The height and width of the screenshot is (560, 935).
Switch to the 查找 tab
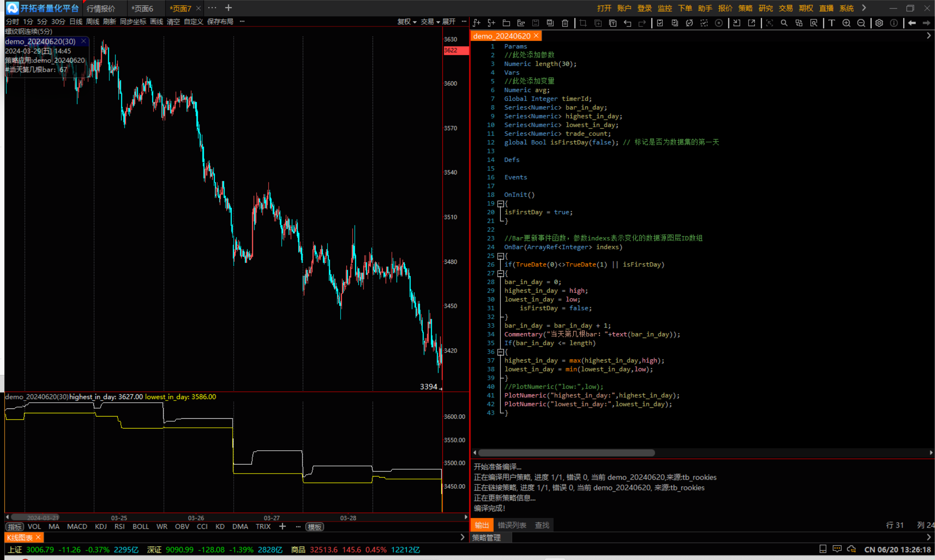click(542, 525)
